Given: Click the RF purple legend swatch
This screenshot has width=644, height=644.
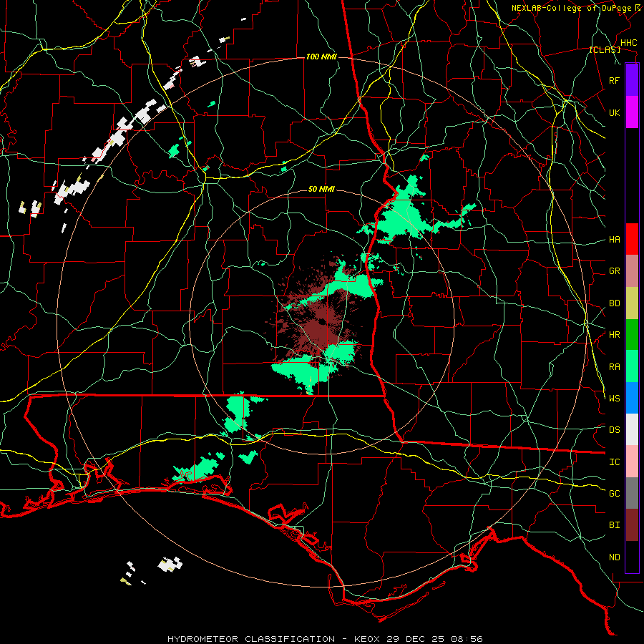Looking at the screenshot, I should 632,80.
